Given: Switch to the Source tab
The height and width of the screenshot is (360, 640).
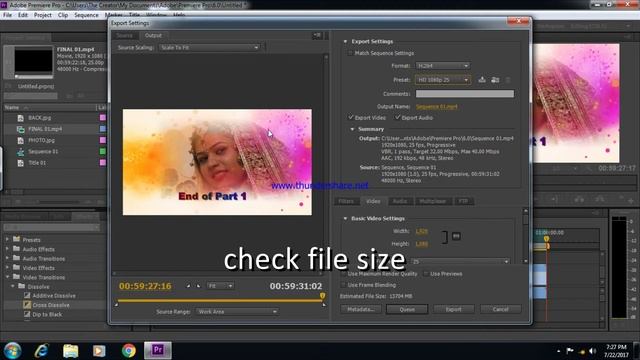Looking at the screenshot, I should pyautogui.click(x=124, y=36).
